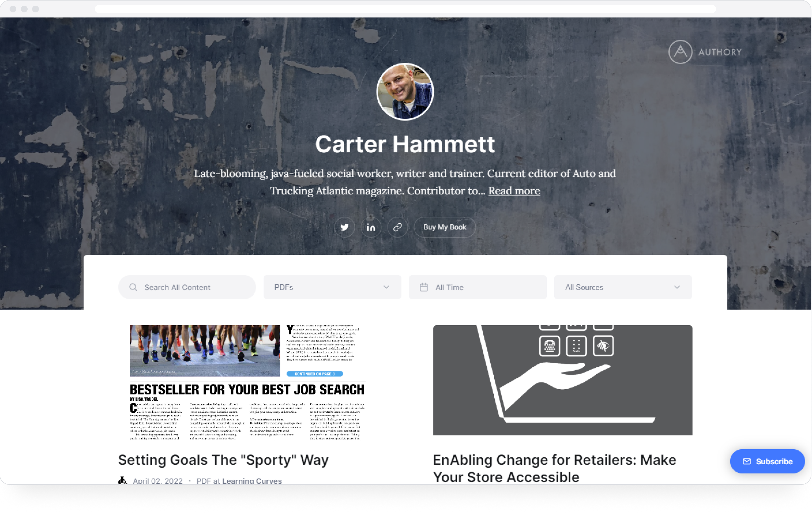This screenshot has width=812, height=513.
Task: Expand the PDFs content type dropdown
Action: [332, 287]
